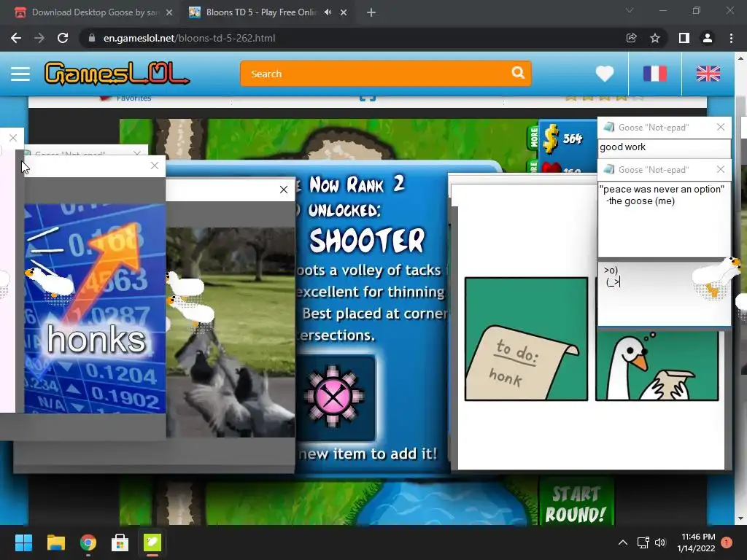Open Chrome three-dot menu
Image resolution: width=747 pixels, height=560 pixels.
731,38
